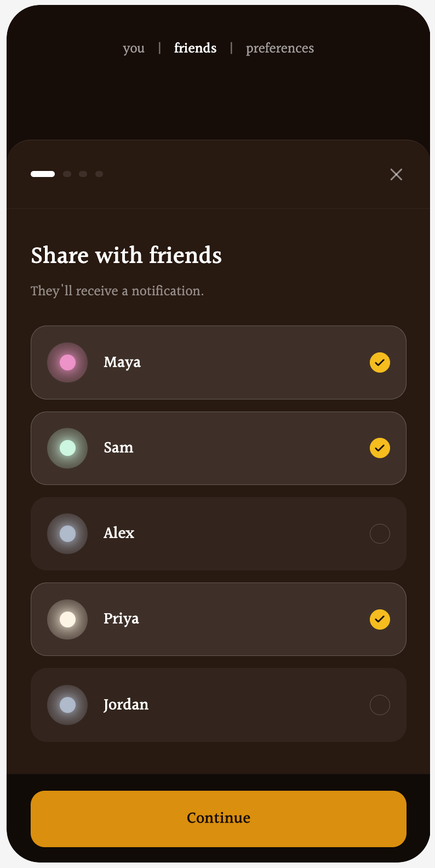Tap the Continue button

point(219,819)
